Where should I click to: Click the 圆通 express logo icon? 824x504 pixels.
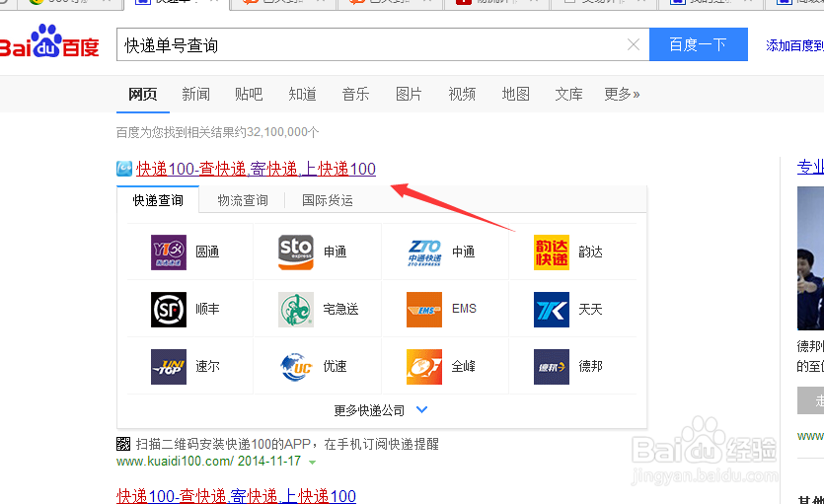(x=168, y=252)
